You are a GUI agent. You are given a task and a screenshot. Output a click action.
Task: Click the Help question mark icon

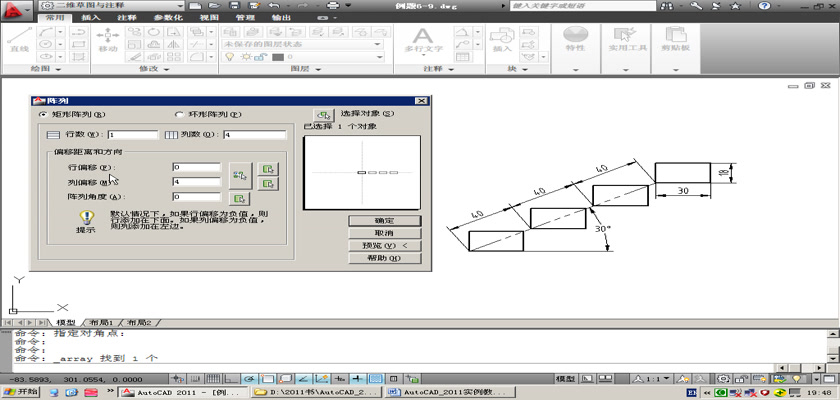point(764,5)
